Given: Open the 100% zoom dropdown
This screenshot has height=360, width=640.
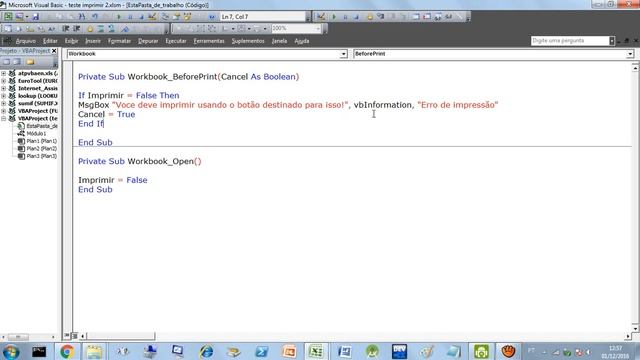Looking at the screenshot, I should (x=318, y=29).
